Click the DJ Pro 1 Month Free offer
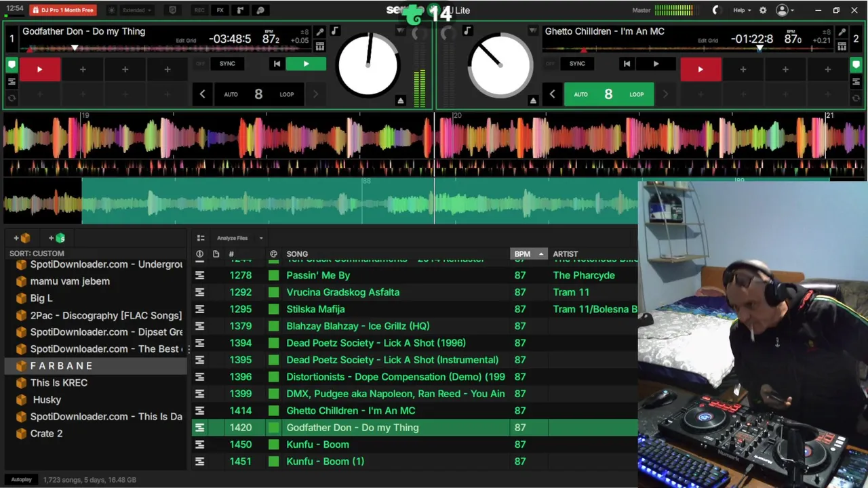This screenshot has height=488, width=868. (x=63, y=10)
